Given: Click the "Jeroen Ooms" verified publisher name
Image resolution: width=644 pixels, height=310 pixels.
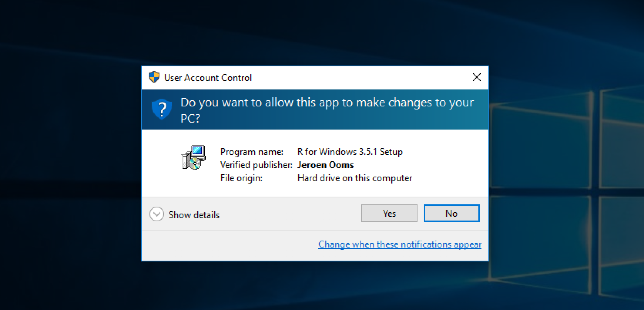Looking at the screenshot, I should point(325,165).
